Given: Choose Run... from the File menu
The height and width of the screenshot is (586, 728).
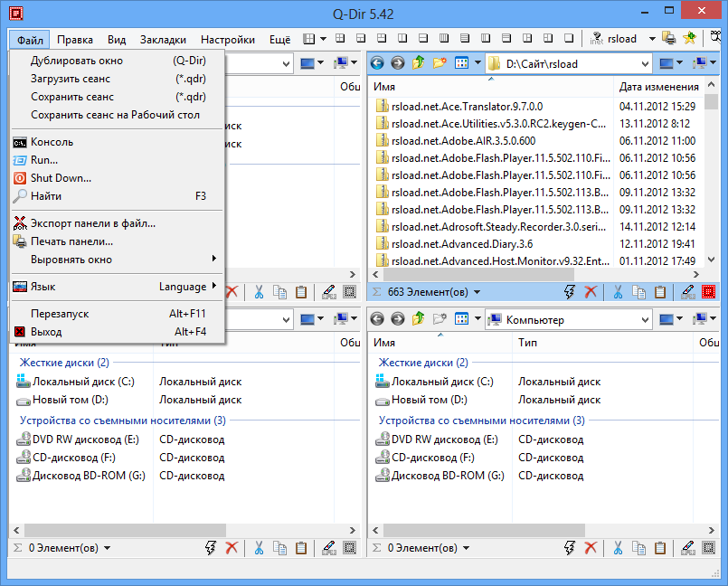Looking at the screenshot, I should click(x=117, y=160).
